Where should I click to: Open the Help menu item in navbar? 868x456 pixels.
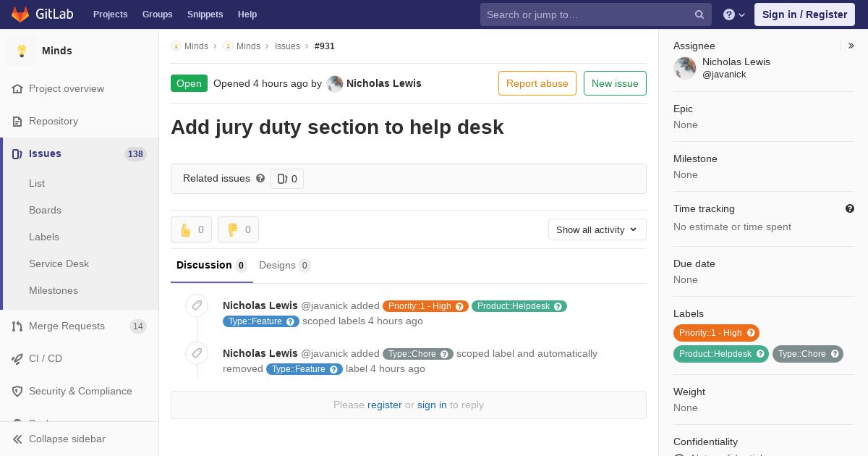click(247, 14)
